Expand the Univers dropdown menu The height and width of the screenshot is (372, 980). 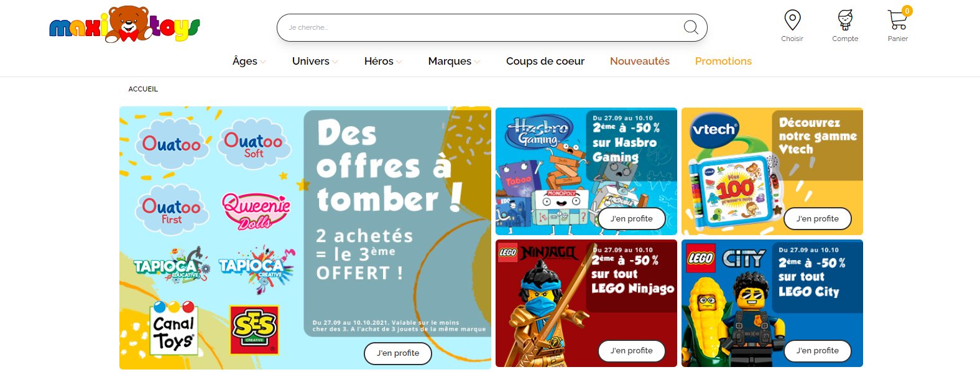point(315,61)
